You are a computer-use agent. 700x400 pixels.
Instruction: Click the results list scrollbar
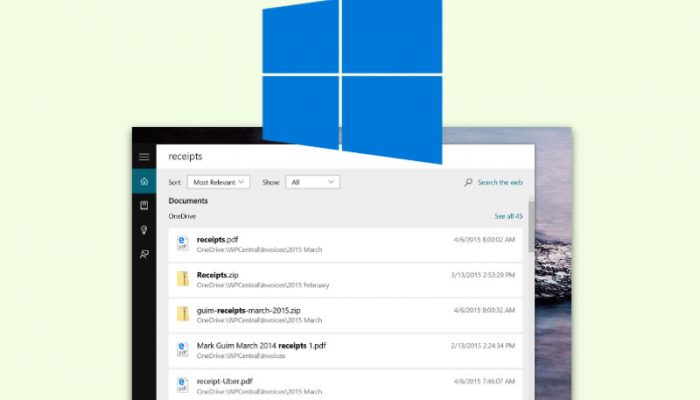pyautogui.click(x=531, y=225)
